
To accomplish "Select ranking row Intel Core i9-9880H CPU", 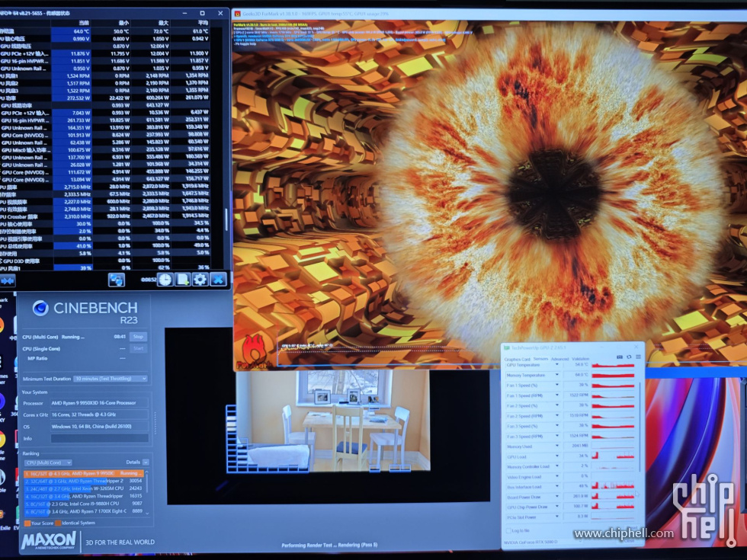I will (x=83, y=504).
